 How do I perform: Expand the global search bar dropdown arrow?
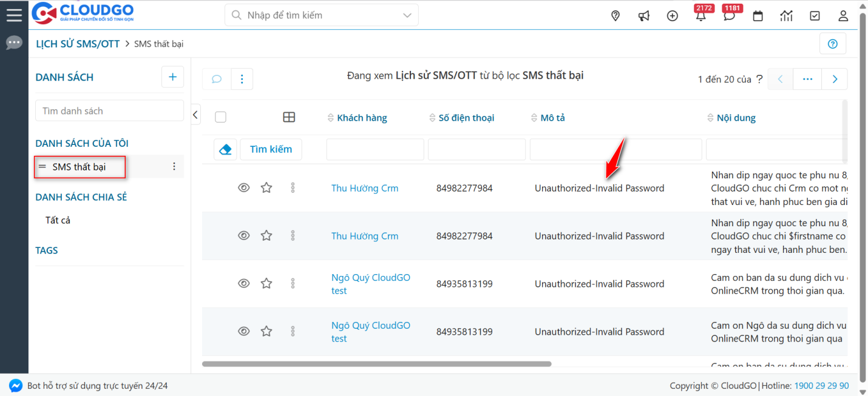point(407,15)
